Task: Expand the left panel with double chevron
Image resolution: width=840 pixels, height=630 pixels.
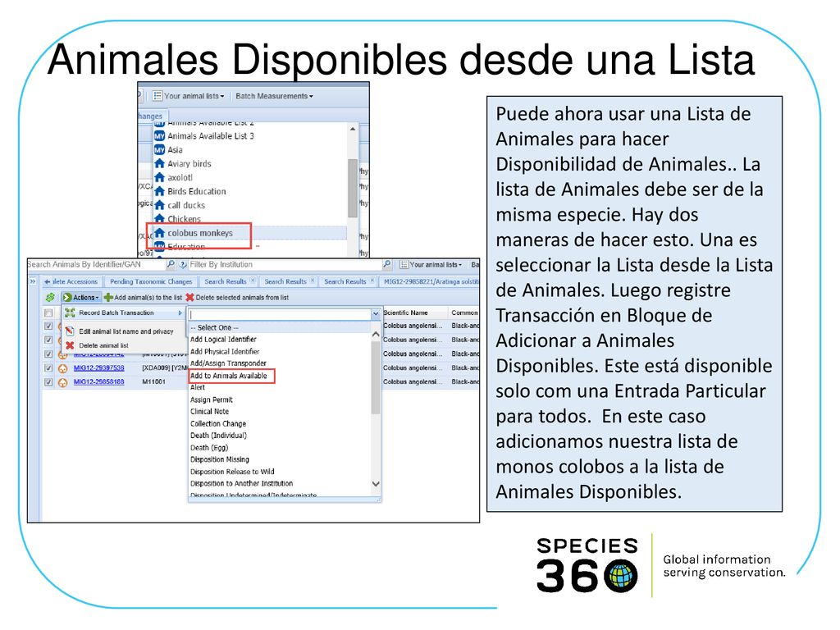Action: [x=33, y=281]
